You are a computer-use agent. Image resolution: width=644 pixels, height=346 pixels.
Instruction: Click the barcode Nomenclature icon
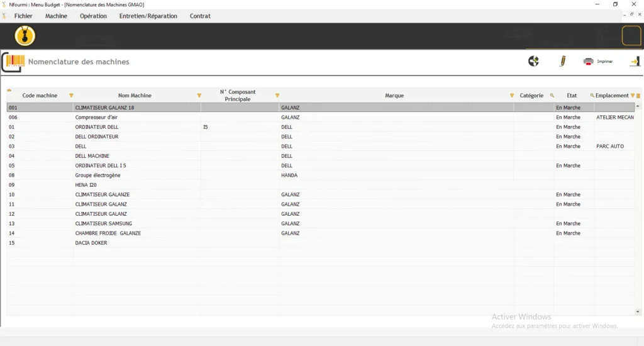tap(15, 62)
